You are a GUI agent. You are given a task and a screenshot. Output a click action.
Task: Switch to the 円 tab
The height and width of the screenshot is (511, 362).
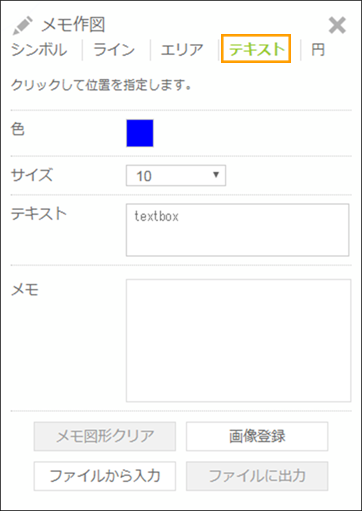click(318, 50)
